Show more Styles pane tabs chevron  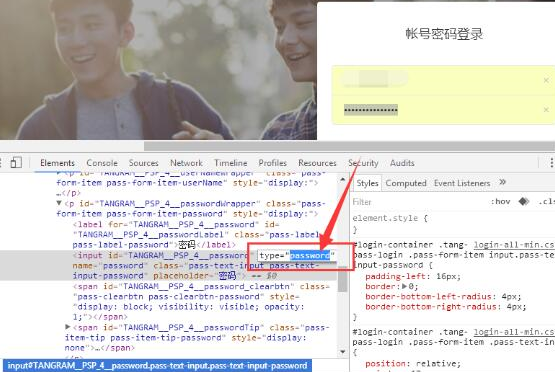[x=503, y=182]
